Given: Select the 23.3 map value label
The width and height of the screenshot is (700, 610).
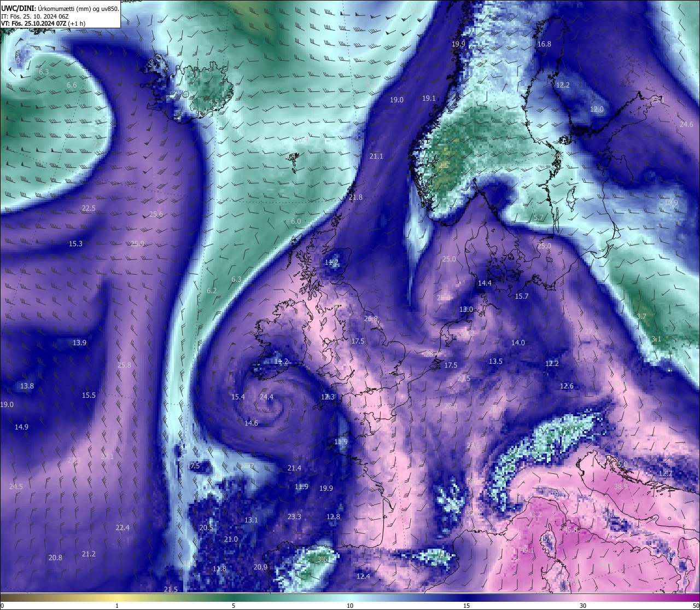Looking at the screenshot, I should click(x=294, y=516).
